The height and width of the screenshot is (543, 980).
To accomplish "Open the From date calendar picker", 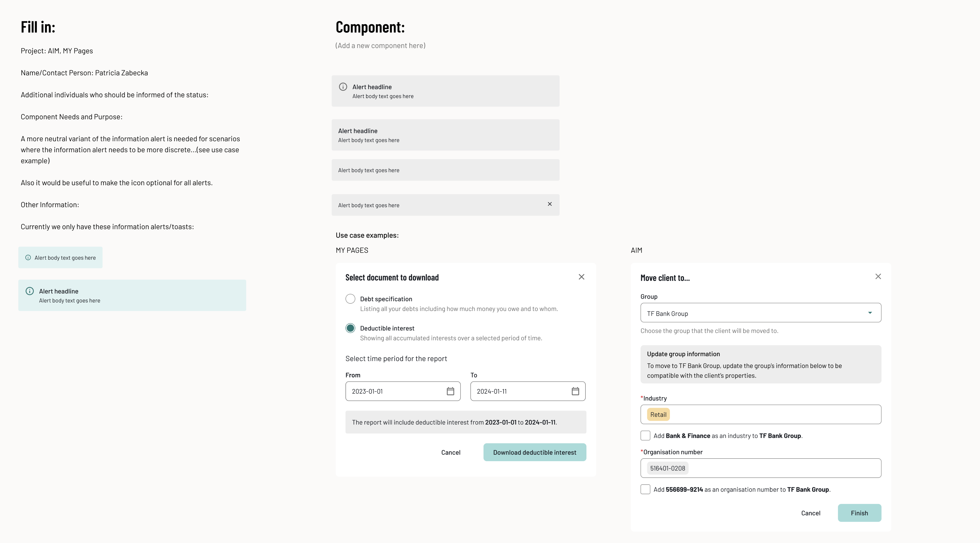I will [450, 391].
